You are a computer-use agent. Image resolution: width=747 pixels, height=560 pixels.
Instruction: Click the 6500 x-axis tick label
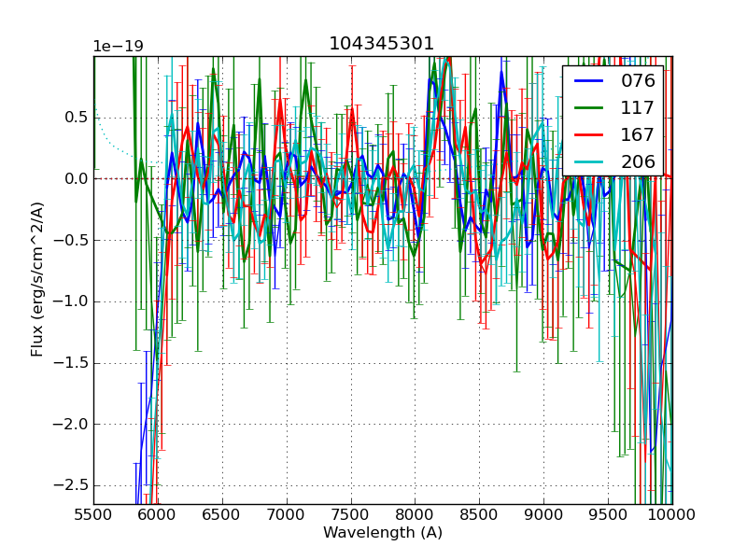222,513
